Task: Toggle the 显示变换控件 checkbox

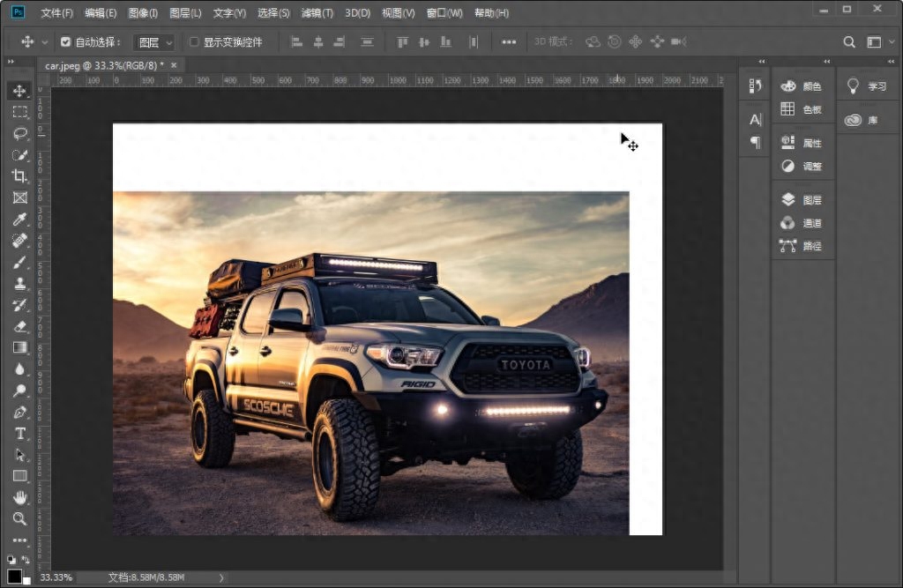Action: [x=194, y=41]
